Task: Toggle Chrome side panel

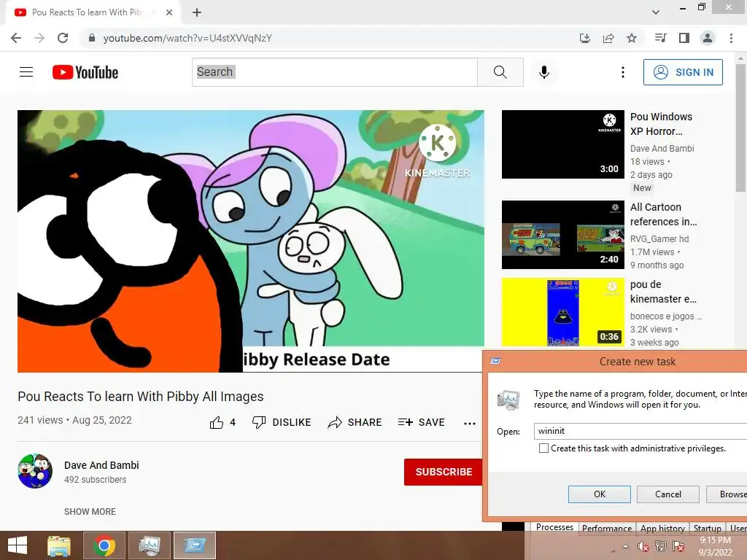Action: tap(684, 38)
